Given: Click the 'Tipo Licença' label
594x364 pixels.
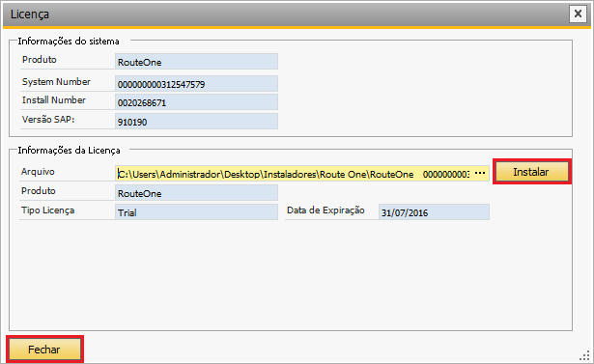Looking at the screenshot, I should [x=47, y=210].
